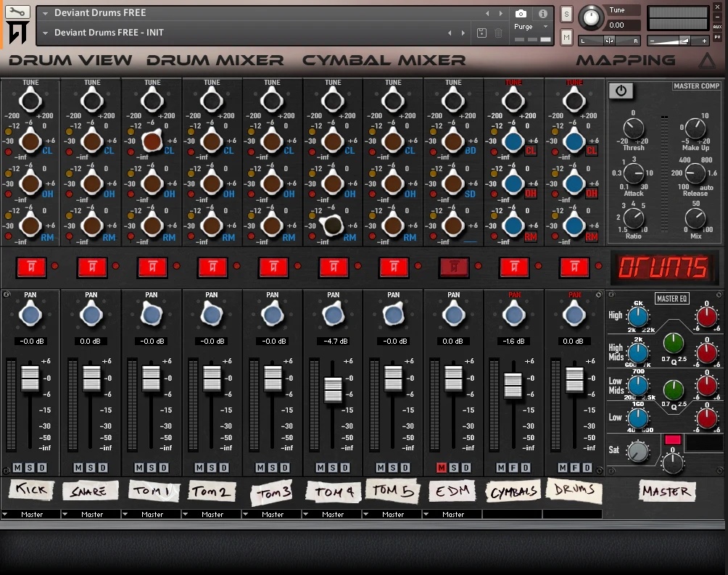Toggle the header M mute button
728x575 pixels.
pyautogui.click(x=566, y=37)
